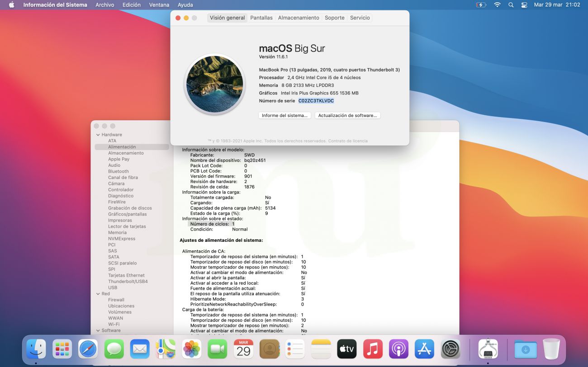Click Informe del sistema button
The image size is (588, 367).
pos(285,116)
